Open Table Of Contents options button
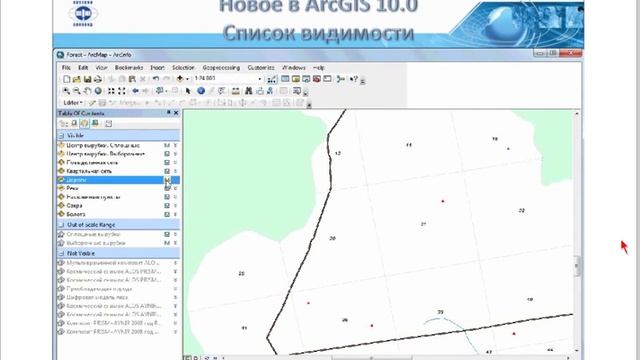Viewport: 640px width, 360px height. click(x=108, y=123)
